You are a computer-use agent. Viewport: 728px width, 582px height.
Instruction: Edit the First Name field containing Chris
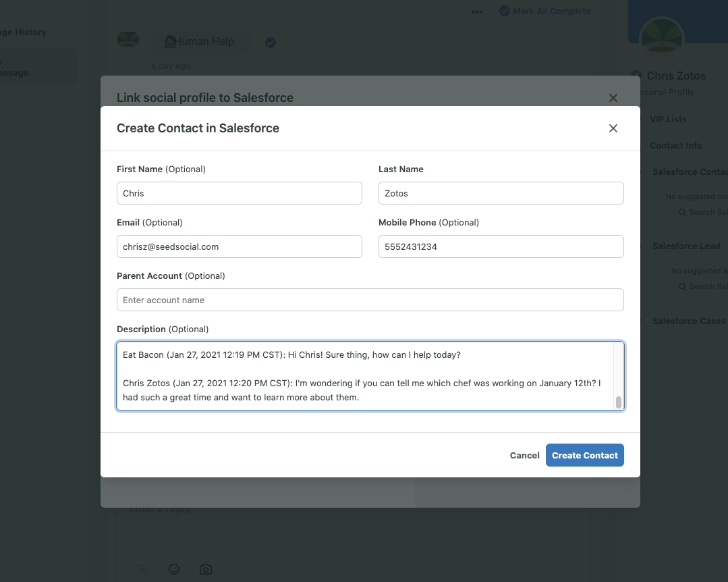239,193
